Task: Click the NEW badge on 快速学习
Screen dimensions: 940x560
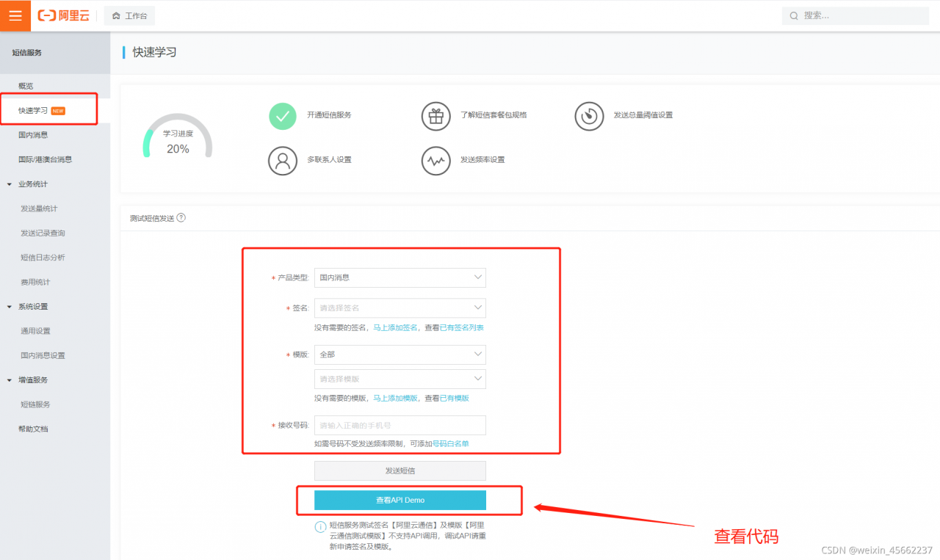Action: coord(58,111)
